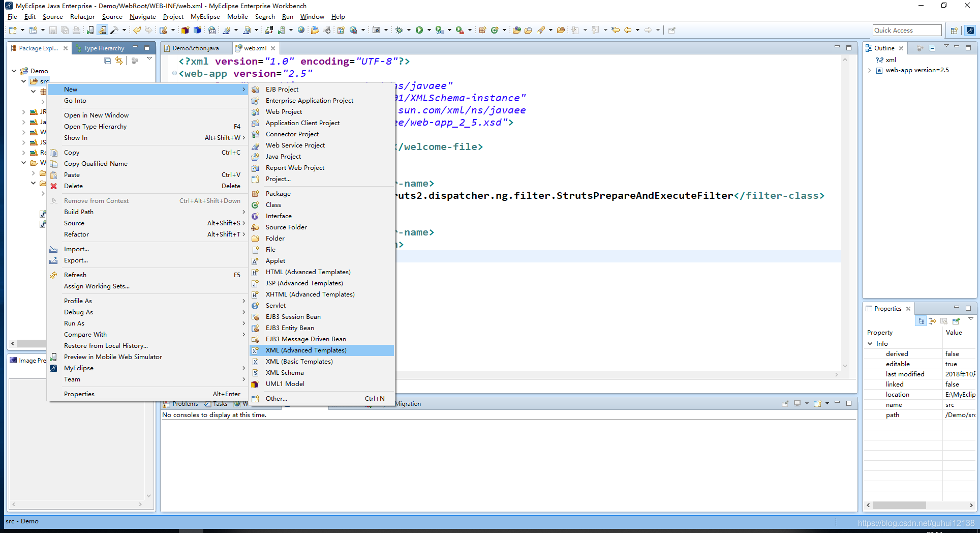The height and width of the screenshot is (533, 980).
Task: Click the Print icon in the toolbar
Action: point(76,31)
